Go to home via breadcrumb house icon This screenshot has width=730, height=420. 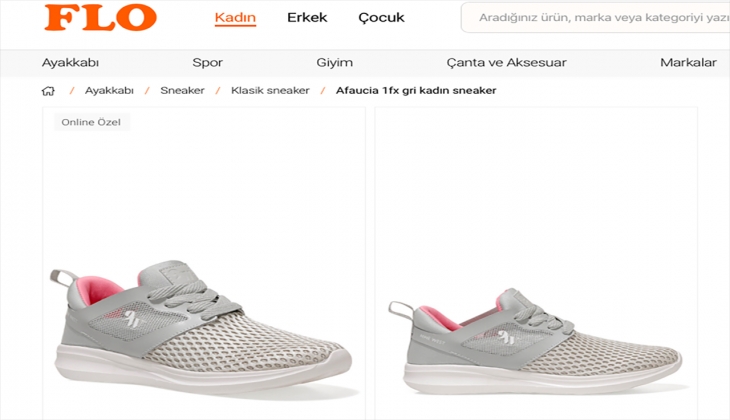pyautogui.click(x=48, y=91)
